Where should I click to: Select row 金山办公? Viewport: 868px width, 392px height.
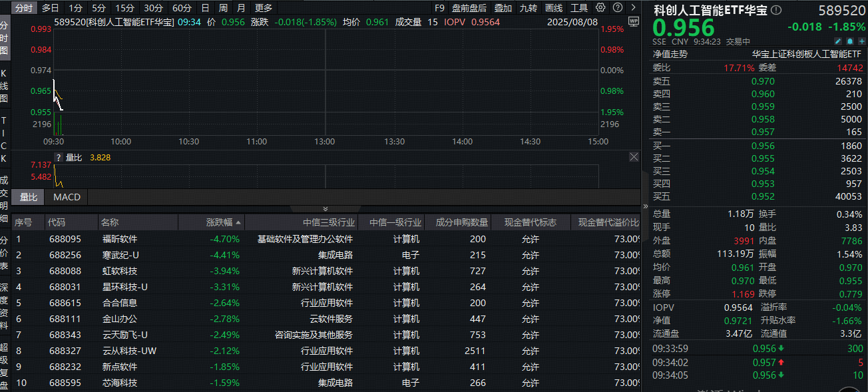(x=326, y=319)
